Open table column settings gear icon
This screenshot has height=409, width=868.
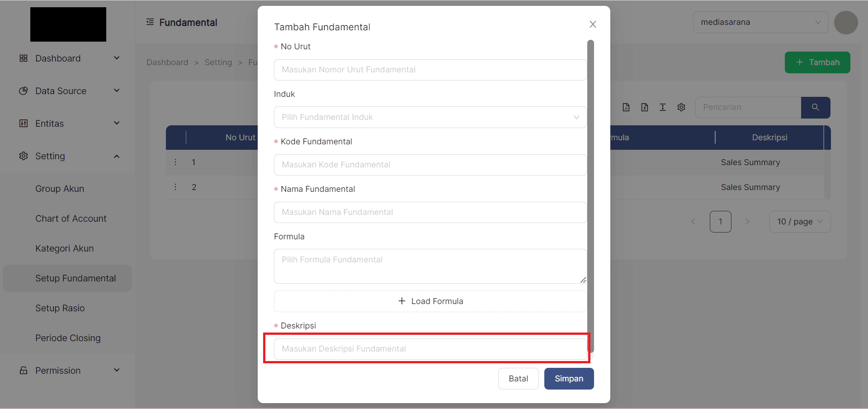(681, 107)
